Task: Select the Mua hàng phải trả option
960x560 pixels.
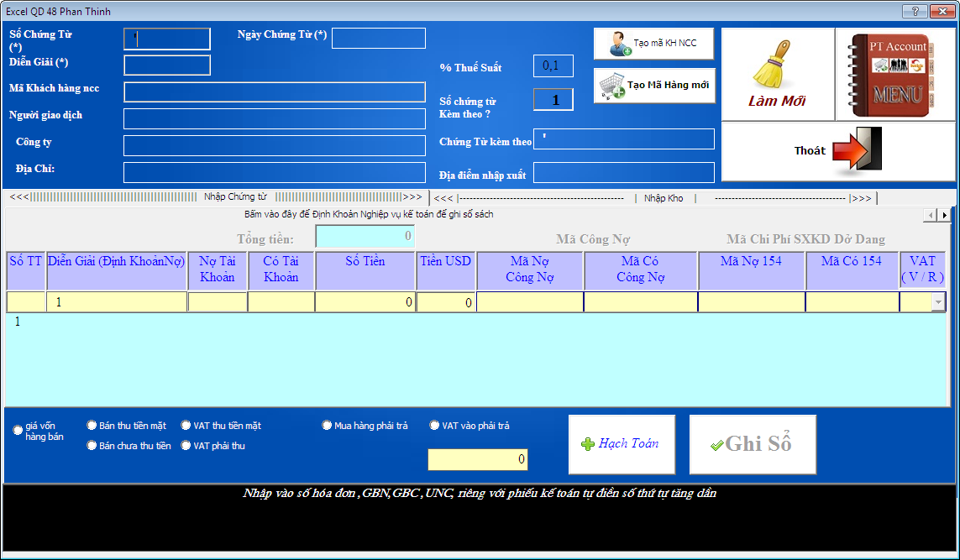Action: point(328,425)
